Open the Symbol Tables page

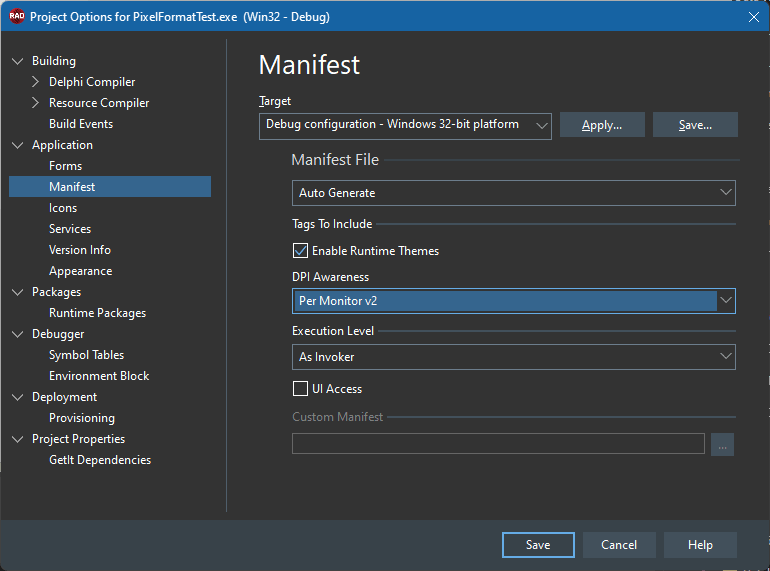[x=86, y=355]
